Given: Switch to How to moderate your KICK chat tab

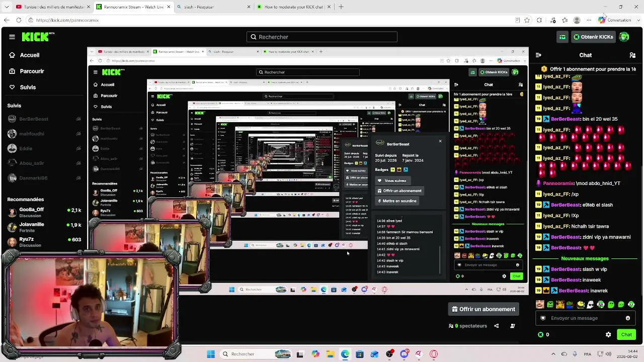Looking at the screenshot, I should point(293,7).
